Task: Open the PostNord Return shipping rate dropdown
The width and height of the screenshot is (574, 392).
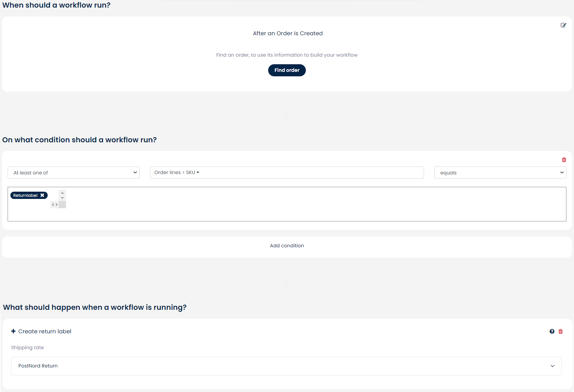Action: coord(286,366)
